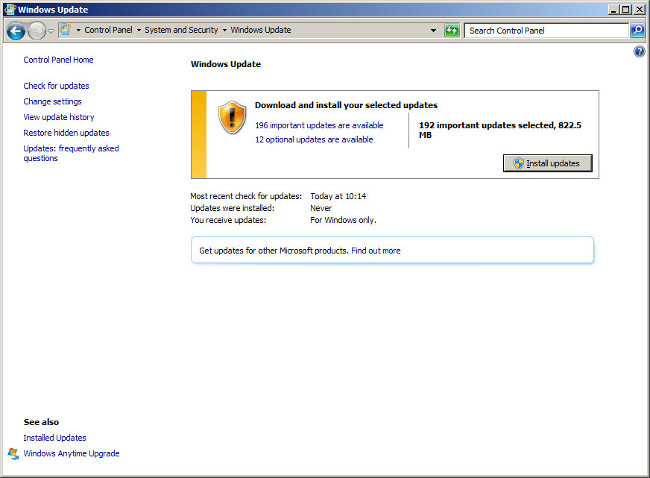Click the Windows Anytime Upgrade icon

(13, 454)
